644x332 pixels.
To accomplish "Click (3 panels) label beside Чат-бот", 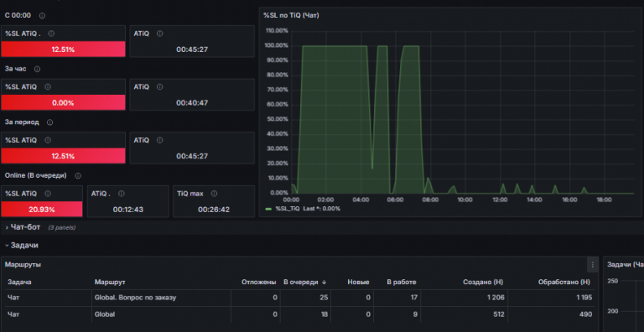I will pyautogui.click(x=61, y=227).
